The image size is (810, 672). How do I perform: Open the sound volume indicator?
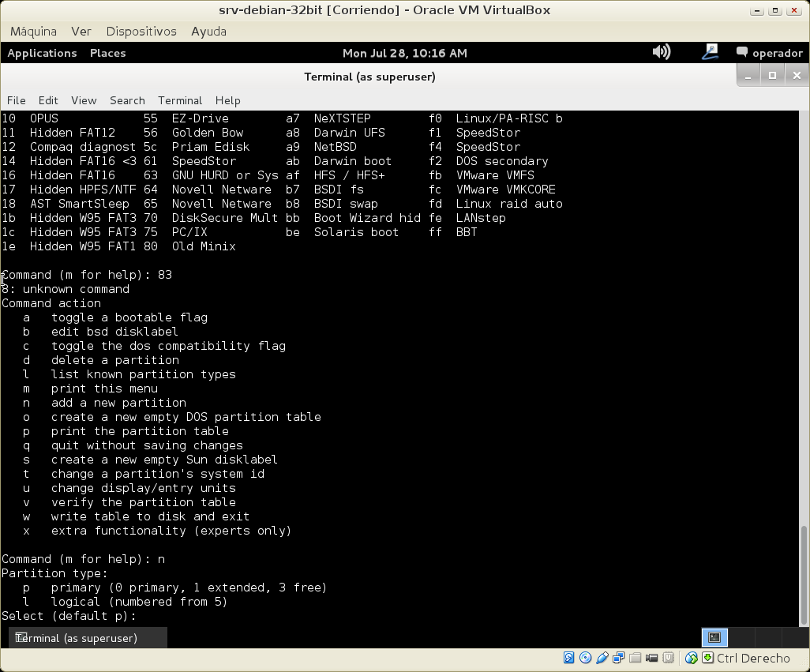[x=662, y=52]
